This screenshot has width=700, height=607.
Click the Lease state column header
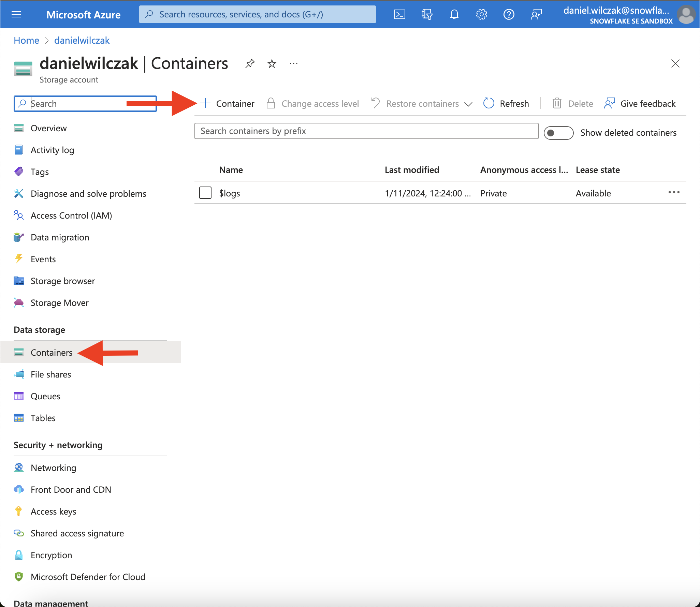point(598,170)
